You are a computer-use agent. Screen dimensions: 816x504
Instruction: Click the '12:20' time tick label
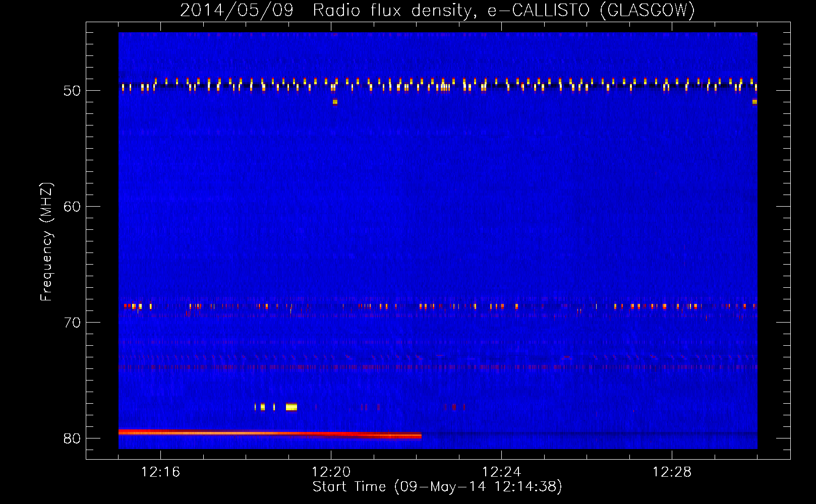coord(331,472)
